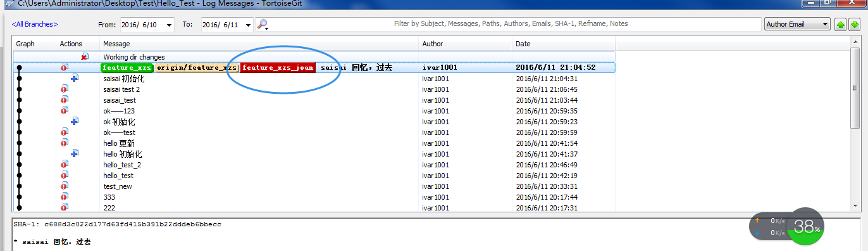The height and width of the screenshot is (251, 868).
Task: Click the modified icon on 'saisai test 2' row
Action: point(64,89)
